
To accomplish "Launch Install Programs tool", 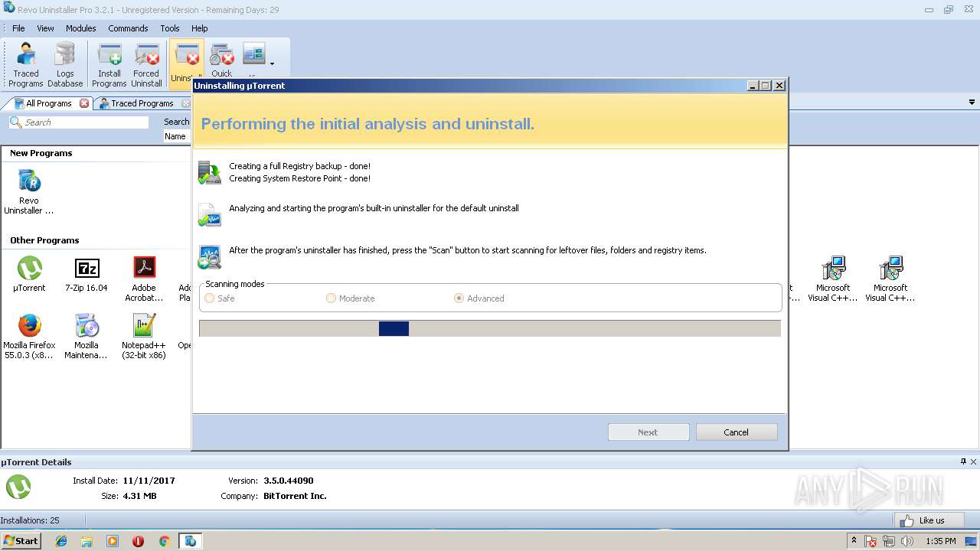I will [x=109, y=65].
